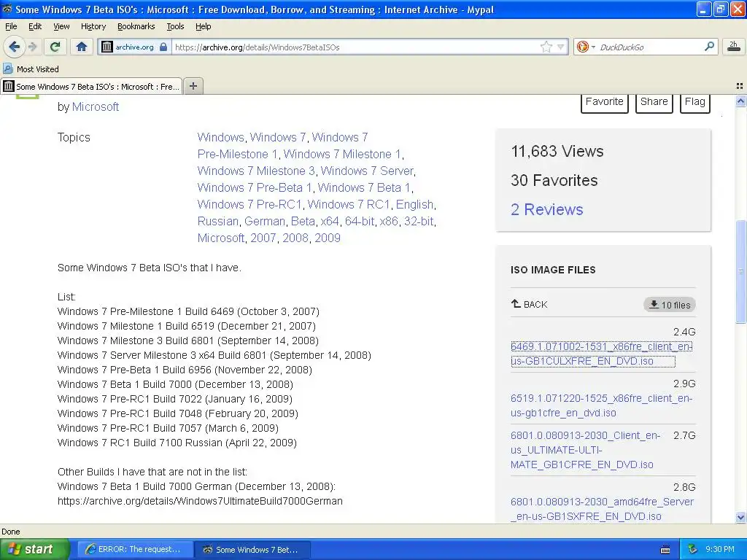Image resolution: width=747 pixels, height=560 pixels.
Task: Open the Tools menu
Action: (x=175, y=26)
